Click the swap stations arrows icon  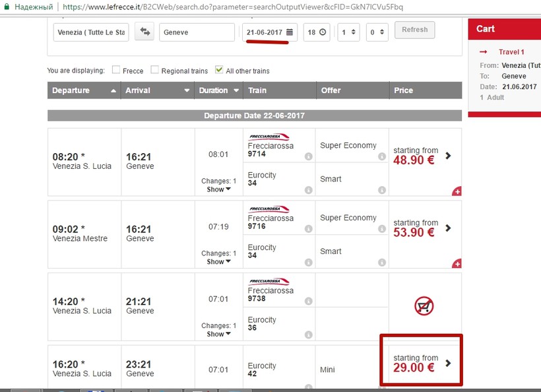(x=144, y=32)
